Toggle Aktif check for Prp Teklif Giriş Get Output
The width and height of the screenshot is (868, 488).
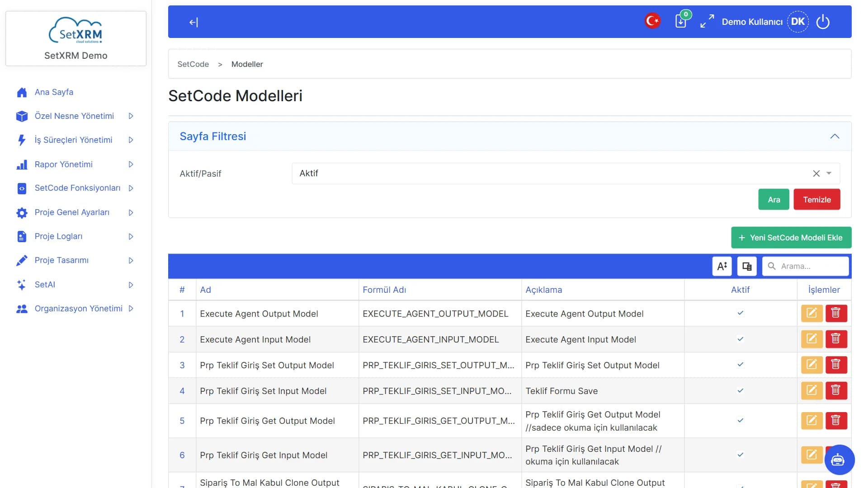[x=741, y=421]
